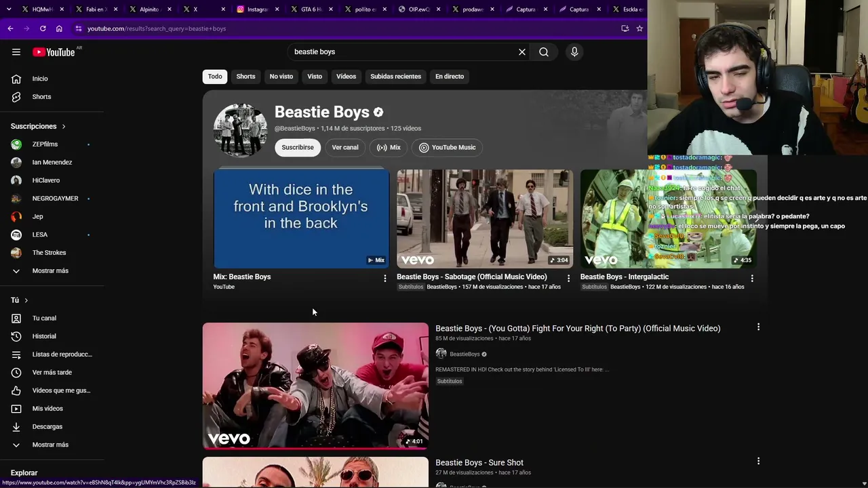Go back using the browser back arrow
The image size is (868, 488).
pyautogui.click(x=10, y=28)
